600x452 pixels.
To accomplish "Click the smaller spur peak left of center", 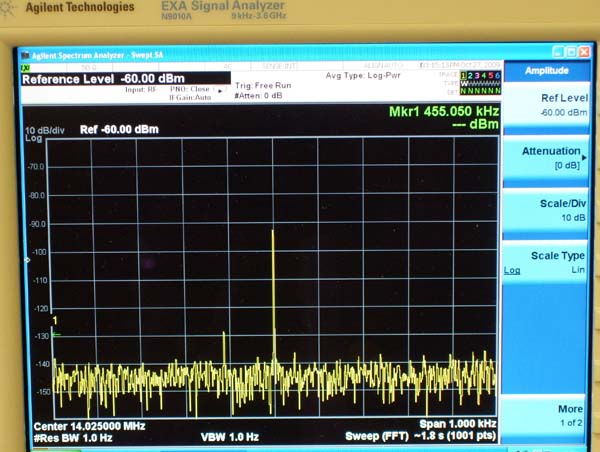I will 223,333.
